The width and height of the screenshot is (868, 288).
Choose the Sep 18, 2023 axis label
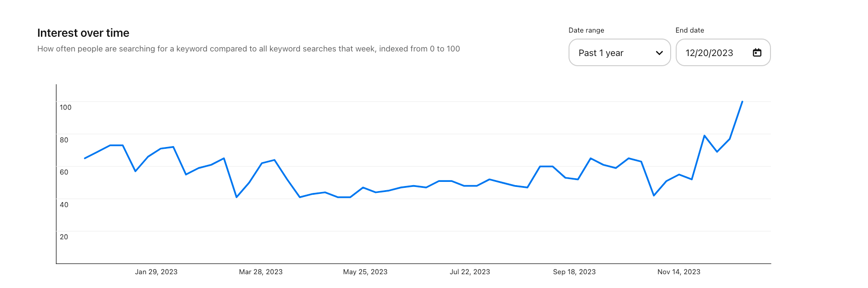pos(574,272)
